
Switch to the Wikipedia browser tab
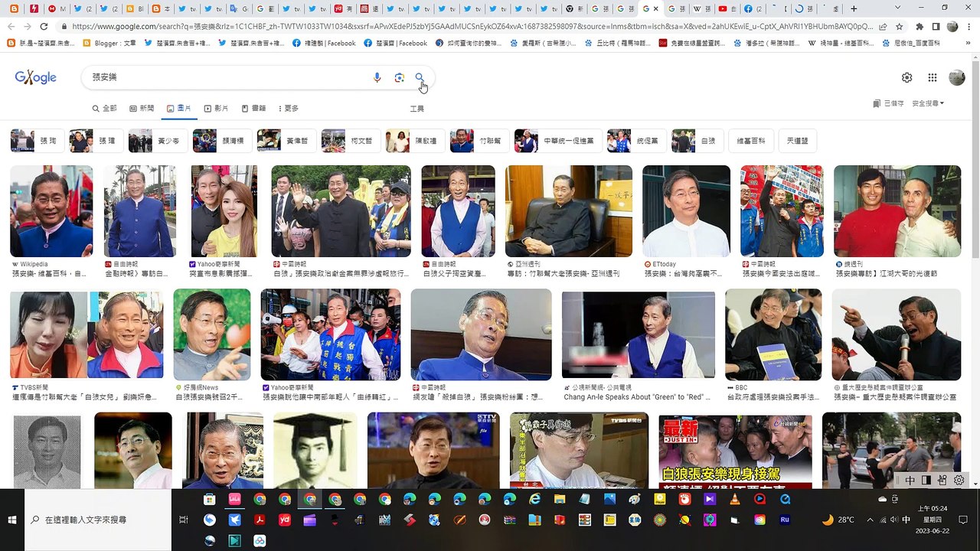(x=702, y=8)
